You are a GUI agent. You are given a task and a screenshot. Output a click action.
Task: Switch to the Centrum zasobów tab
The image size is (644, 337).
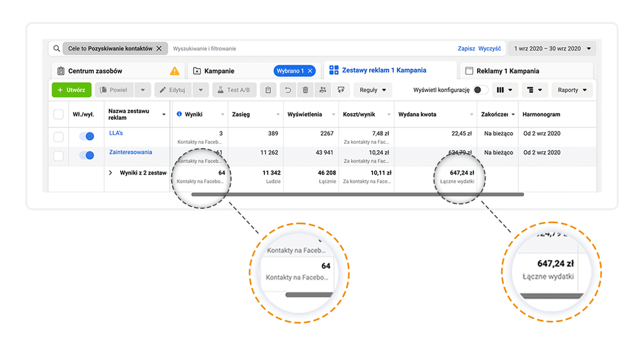tap(118, 71)
